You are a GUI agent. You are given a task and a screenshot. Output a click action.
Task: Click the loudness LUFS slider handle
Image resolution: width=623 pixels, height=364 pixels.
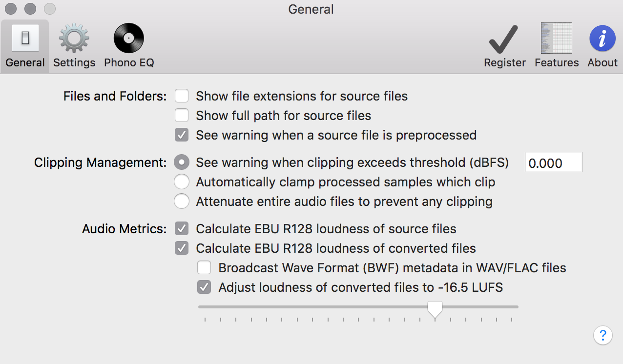435,309
